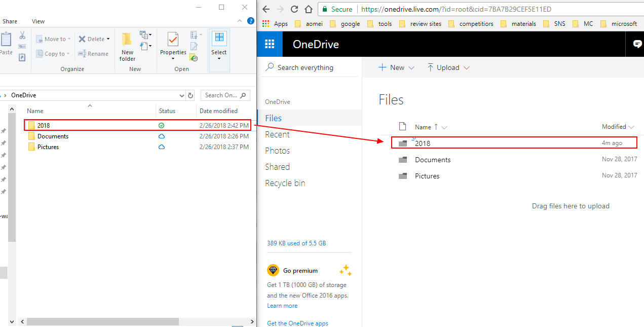
Task: Click the browser reload icon
Action: tap(294, 9)
